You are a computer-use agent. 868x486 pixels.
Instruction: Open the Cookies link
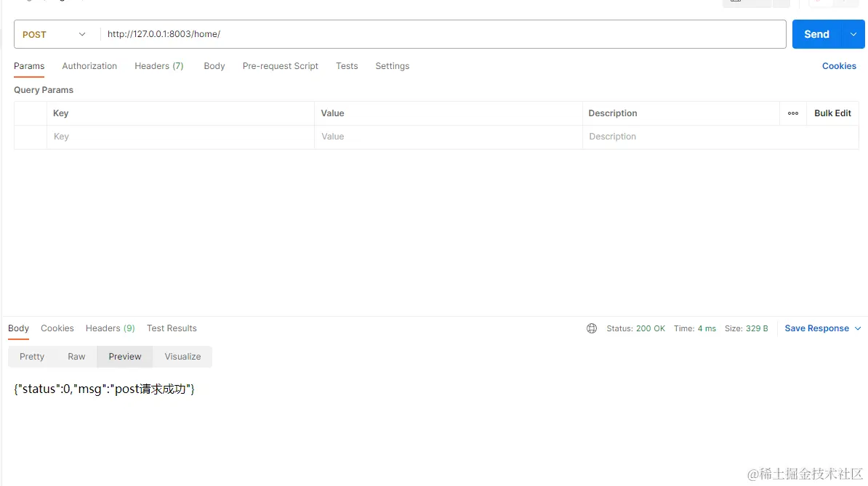point(839,66)
